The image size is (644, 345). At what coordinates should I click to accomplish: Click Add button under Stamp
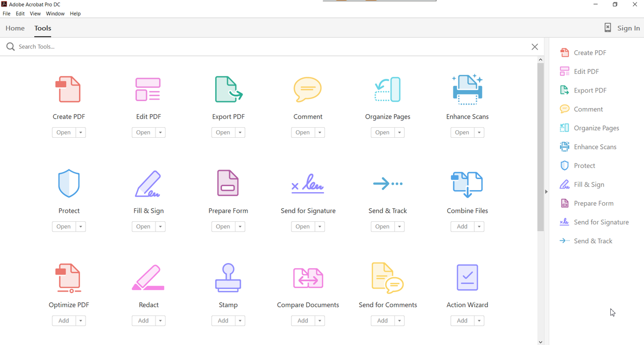pyautogui.click(x=223, y=321)
